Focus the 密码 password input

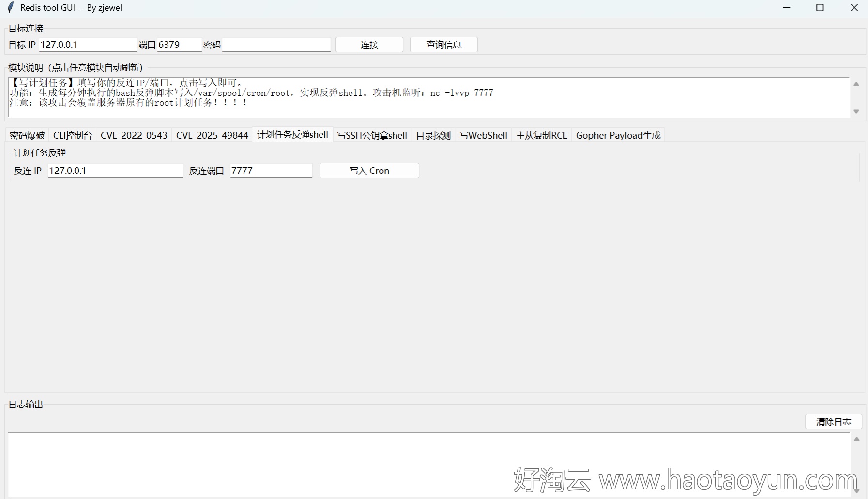(276, 45)
